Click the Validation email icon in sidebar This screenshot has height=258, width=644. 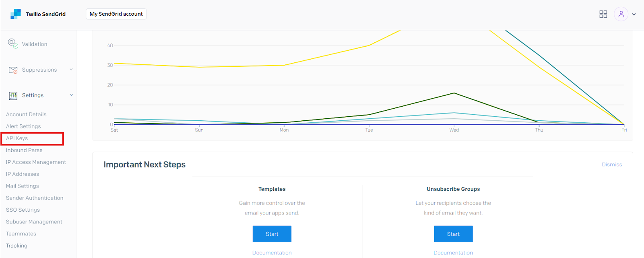coord(13,43)
